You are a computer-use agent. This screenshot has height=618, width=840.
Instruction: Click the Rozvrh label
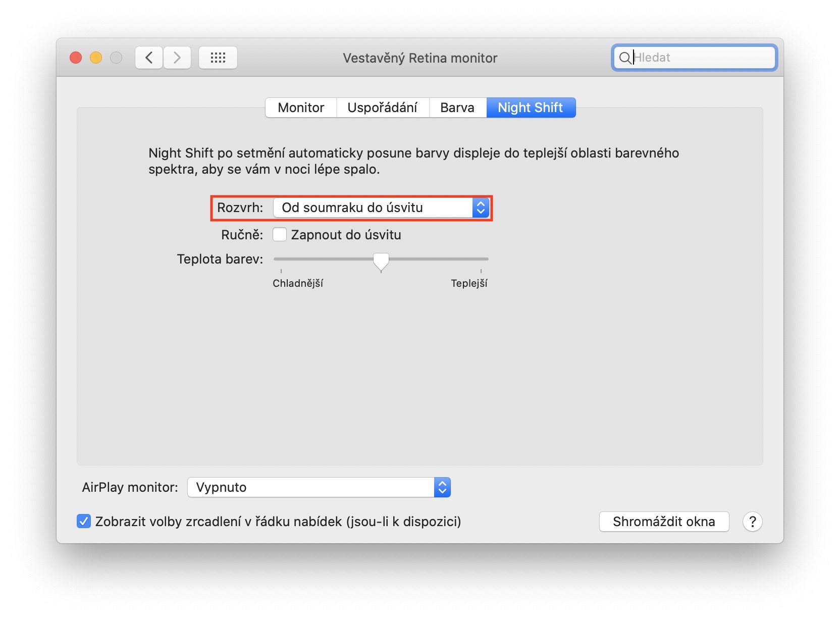[x=240, y=208]
